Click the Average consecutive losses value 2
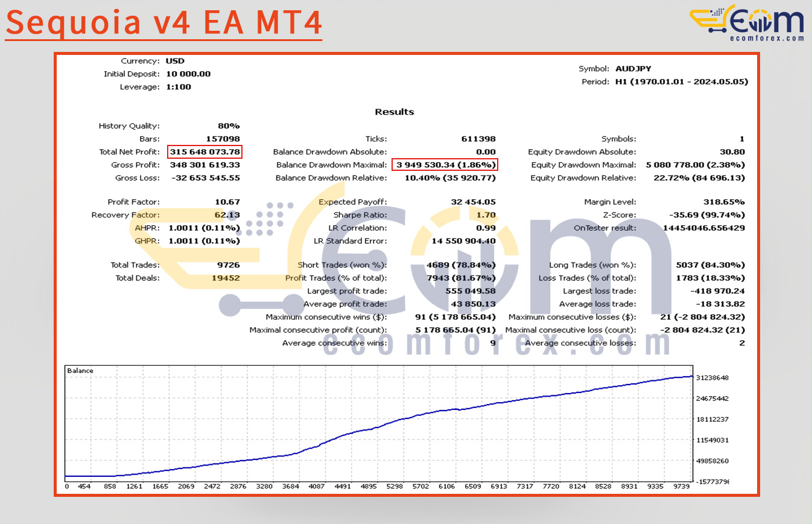 742,343
